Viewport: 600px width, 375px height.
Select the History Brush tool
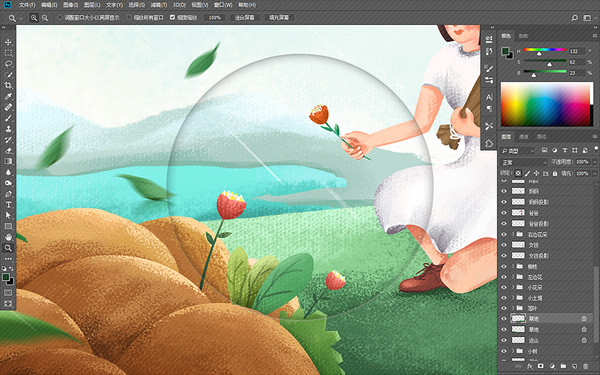click(x=8, y=140)
